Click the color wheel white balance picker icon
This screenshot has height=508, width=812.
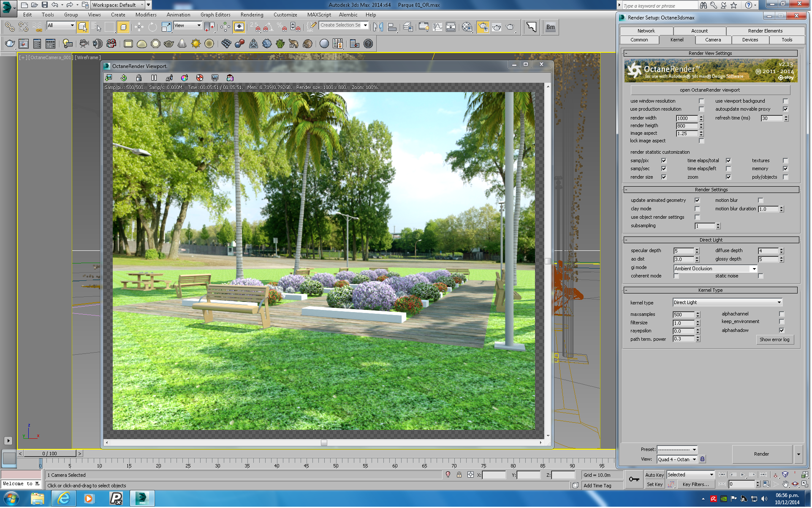pos(185,78)
